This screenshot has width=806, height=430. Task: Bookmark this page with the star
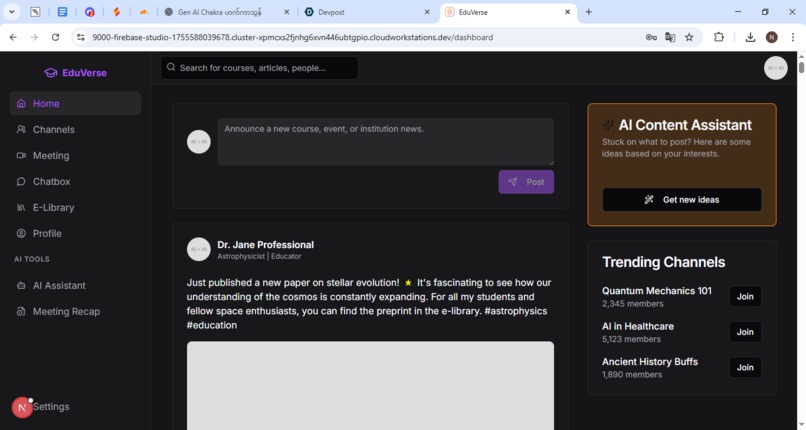(x=689, y=37)
